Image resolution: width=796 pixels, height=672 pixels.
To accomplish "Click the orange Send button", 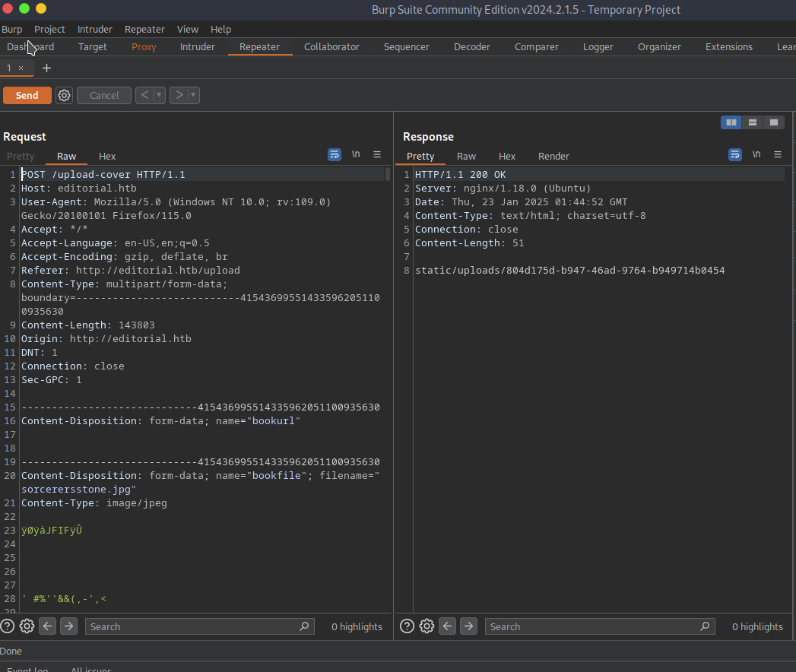I will coord(27,95).
